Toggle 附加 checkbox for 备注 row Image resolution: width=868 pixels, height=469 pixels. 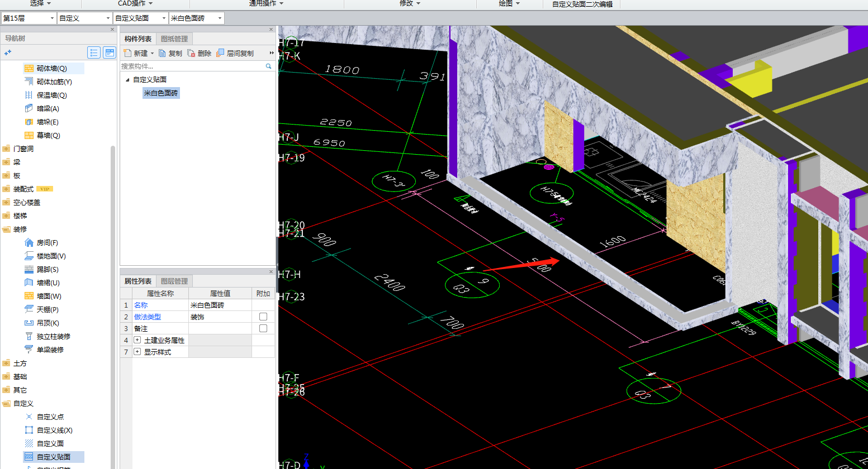(x=263, y=328)
